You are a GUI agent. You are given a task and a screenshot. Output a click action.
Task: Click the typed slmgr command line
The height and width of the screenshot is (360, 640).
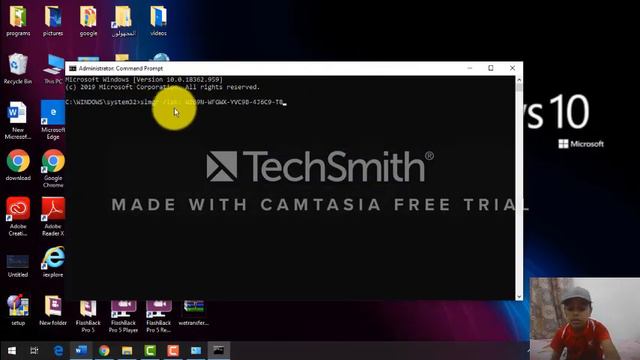[x=176, y=102]
